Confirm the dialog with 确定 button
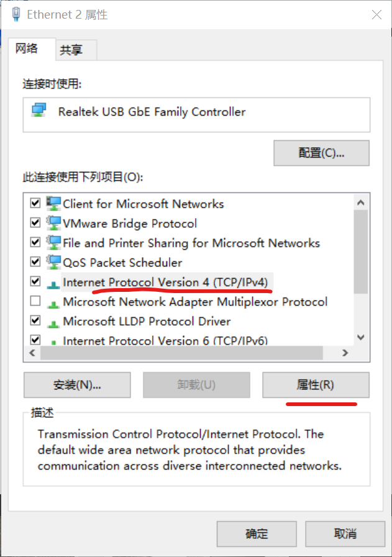The height and width of the screenshot is (557, 392). point(257,534)
